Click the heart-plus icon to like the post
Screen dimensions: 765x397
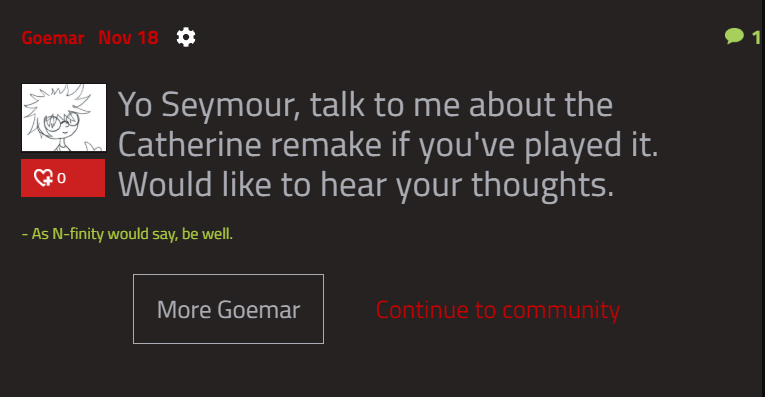pyautogui.click(x=43, y=178)
